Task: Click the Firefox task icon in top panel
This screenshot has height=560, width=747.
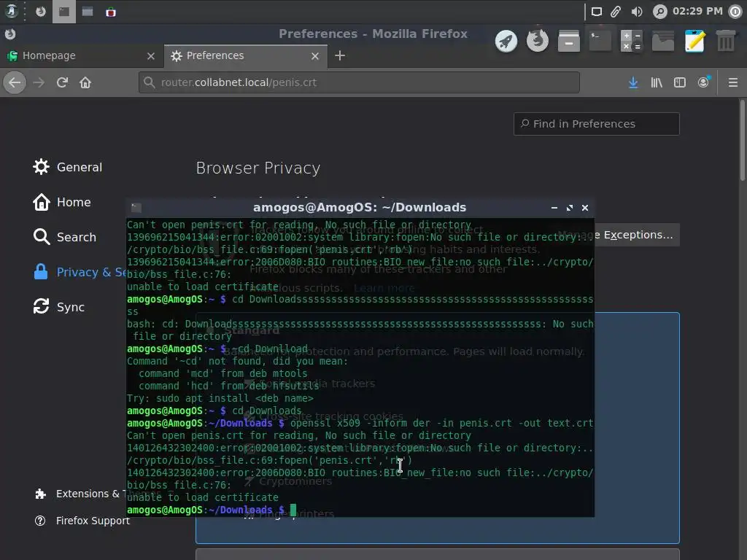Action: coord(41,12)
